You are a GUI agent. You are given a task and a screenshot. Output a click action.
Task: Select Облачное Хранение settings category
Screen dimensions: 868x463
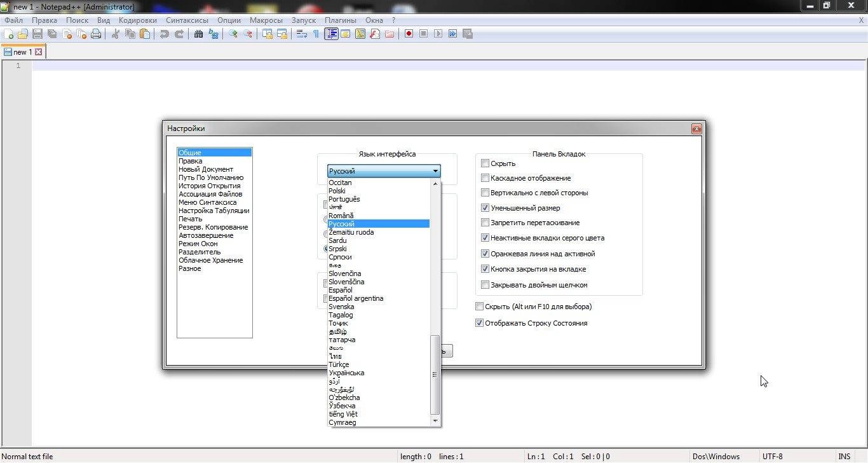pyautogui.click(x=214, y=260)
